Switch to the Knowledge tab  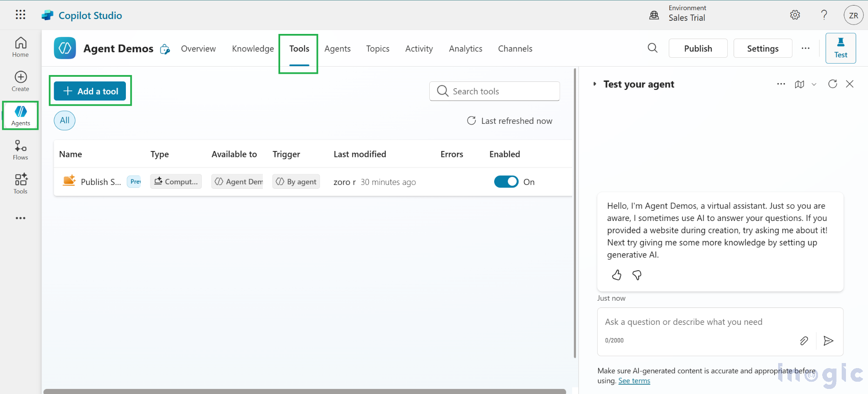point(253,48)
